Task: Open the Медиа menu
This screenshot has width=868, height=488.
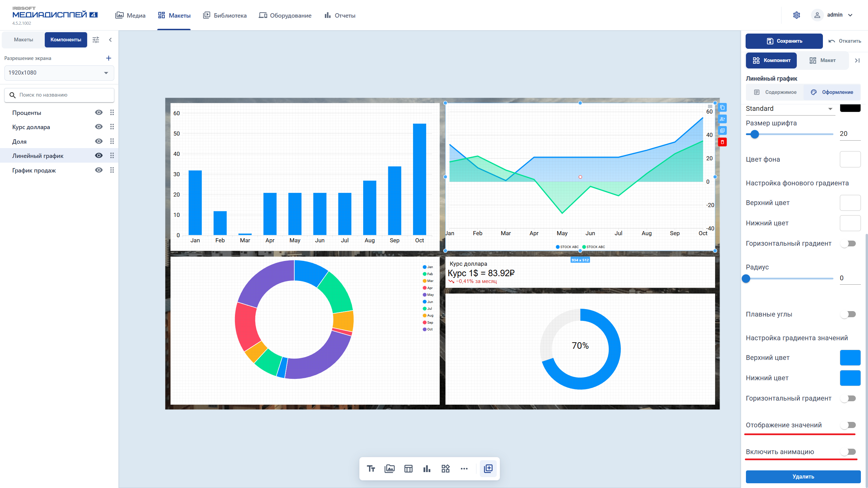Action: click(131, 15)
